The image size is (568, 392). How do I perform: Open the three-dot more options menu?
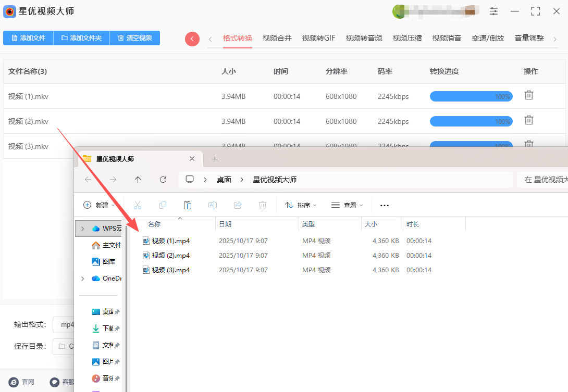385,205
